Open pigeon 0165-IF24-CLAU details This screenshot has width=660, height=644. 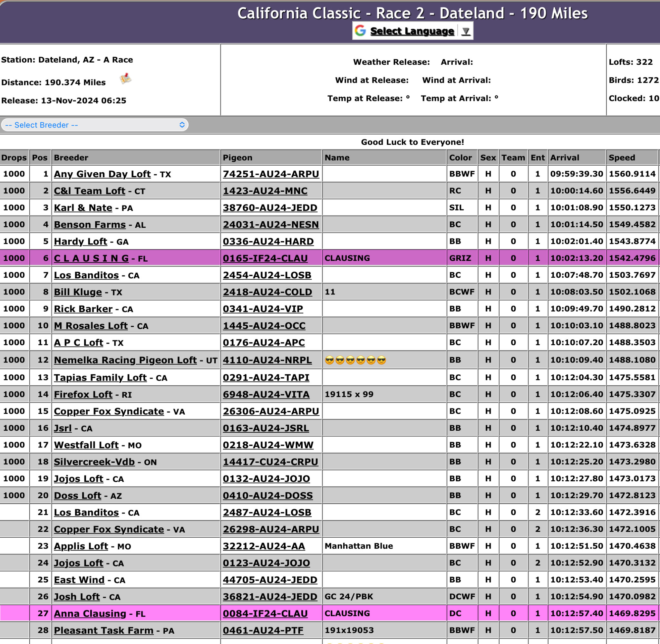tap(265, 258)
